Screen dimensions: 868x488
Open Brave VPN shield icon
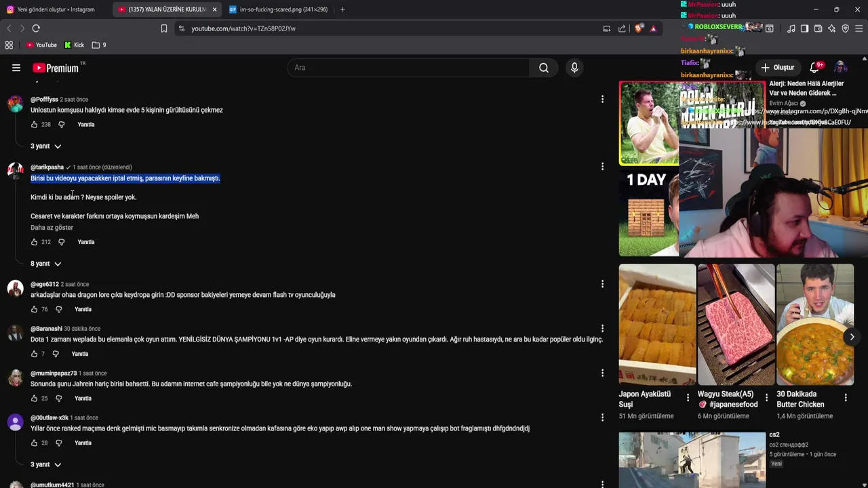[845, 28]
